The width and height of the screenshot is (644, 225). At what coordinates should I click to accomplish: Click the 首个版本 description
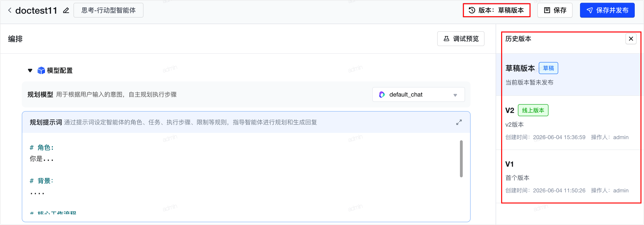[517, 178]
